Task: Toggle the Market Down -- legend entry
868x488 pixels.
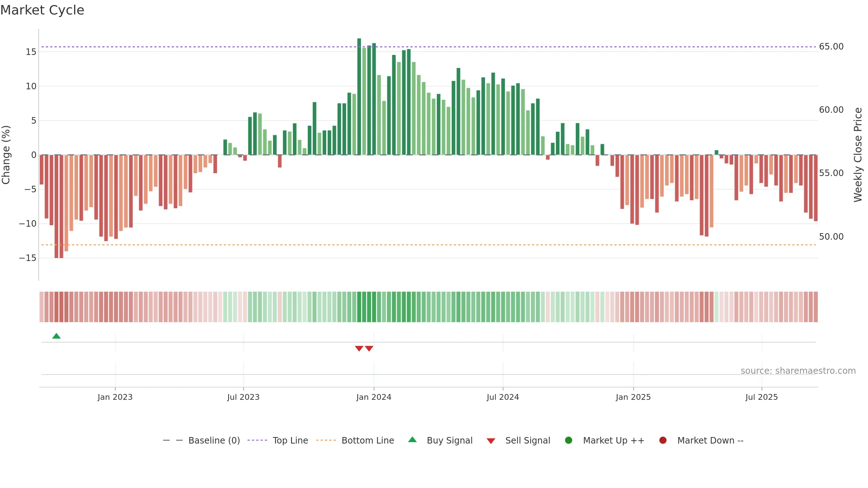Action: point(701,441)
